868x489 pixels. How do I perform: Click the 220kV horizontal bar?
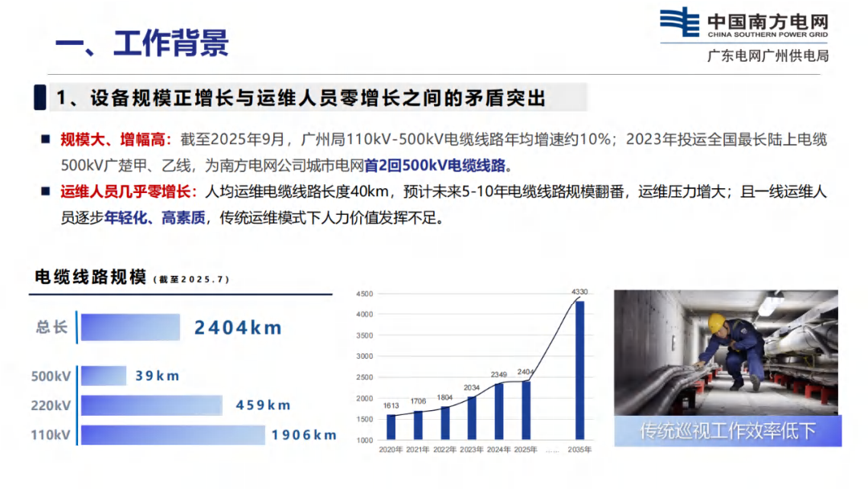pos(151,405)
